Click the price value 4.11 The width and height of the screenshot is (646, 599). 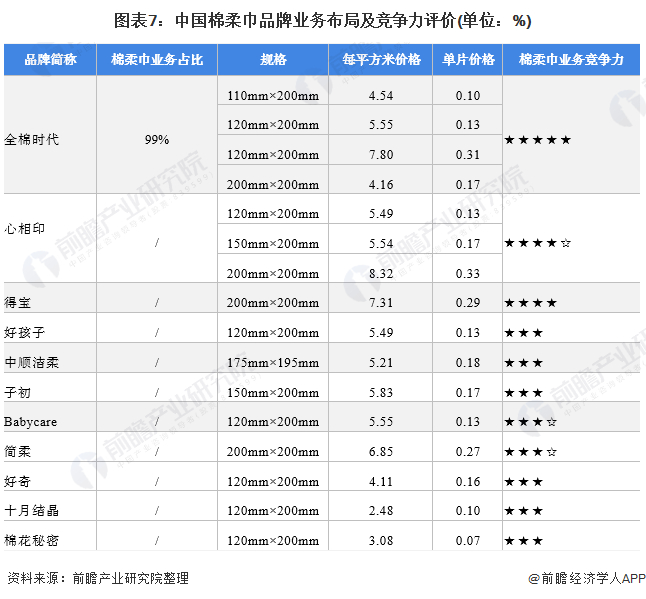[x=381, y=482]
